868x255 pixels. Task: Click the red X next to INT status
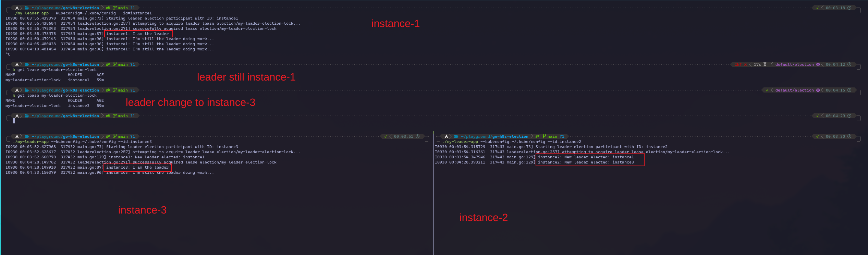[745, 64]
